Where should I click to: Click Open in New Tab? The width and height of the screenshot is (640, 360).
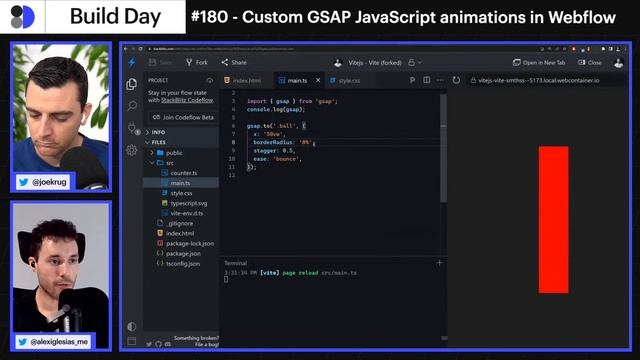point(539,62)
